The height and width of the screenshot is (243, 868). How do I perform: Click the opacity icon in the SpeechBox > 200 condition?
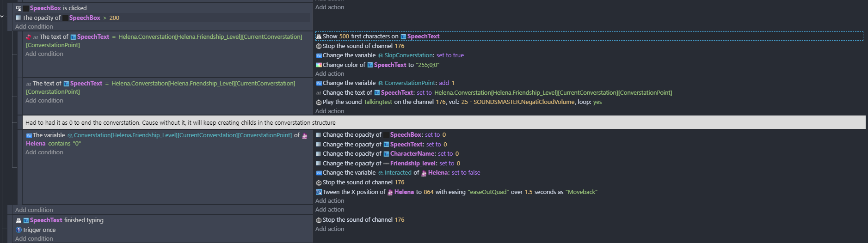(x=18, y=18)
